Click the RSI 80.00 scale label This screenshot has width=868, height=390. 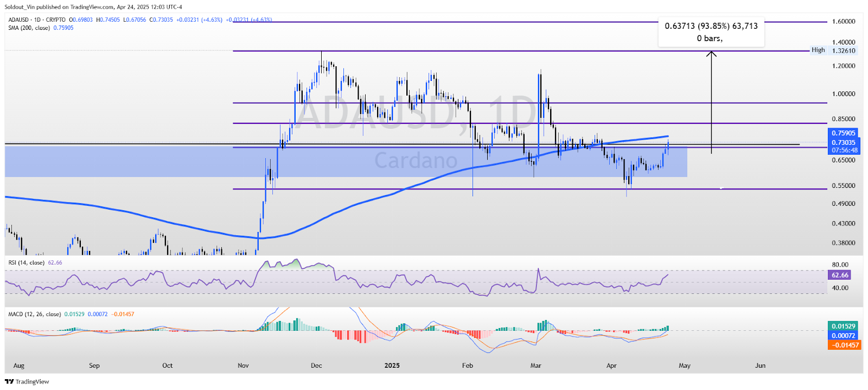pos(840,265)
